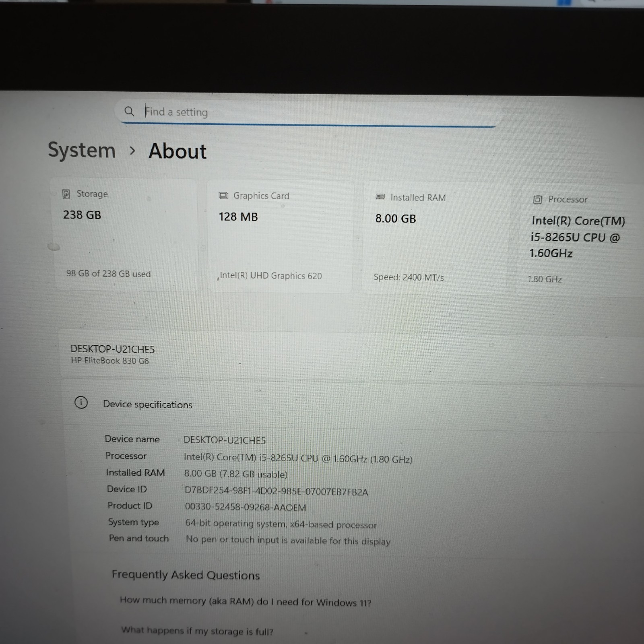Click the Product ID label
This screenshot has height=644, width=644.
(x=130, y=506)
